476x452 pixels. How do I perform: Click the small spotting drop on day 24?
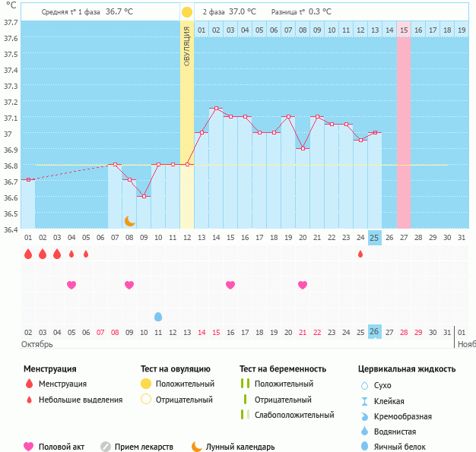pyautogui.click(x=360, y=254)
